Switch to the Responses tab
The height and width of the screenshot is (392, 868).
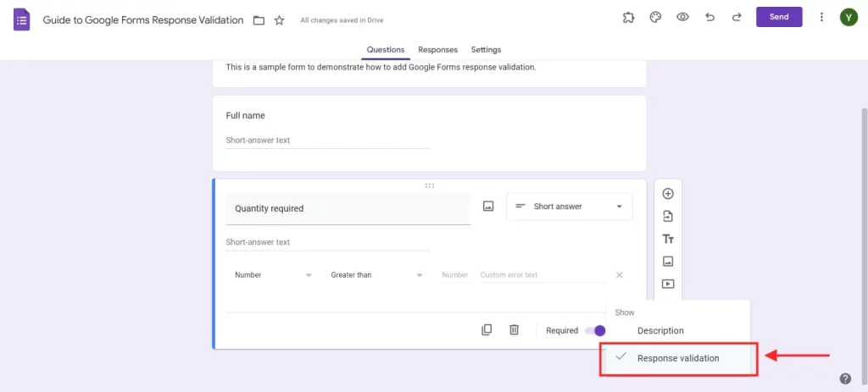[438, 50]
